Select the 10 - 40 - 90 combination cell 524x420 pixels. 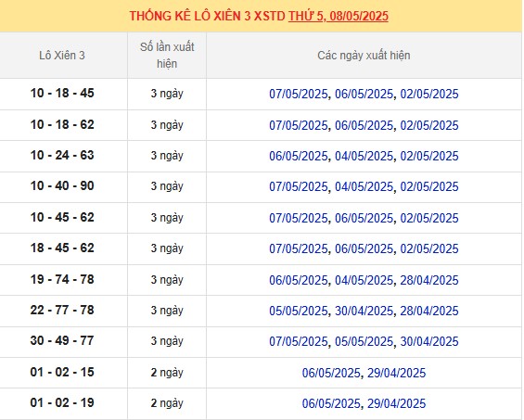62,186
